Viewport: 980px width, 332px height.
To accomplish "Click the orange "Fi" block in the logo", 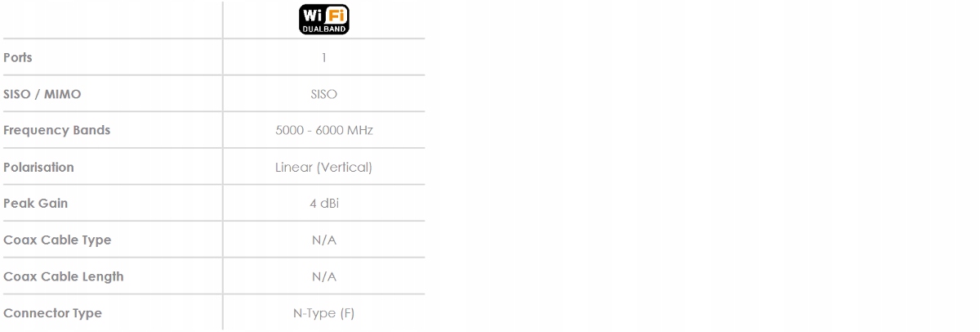I will pos(336,16).
